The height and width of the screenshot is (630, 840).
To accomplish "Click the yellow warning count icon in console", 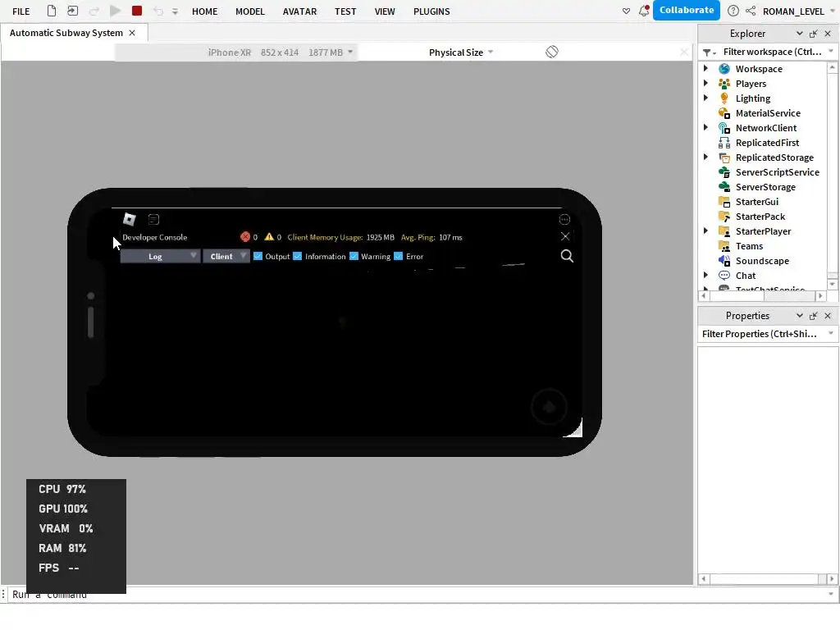I will click(269, 237).
